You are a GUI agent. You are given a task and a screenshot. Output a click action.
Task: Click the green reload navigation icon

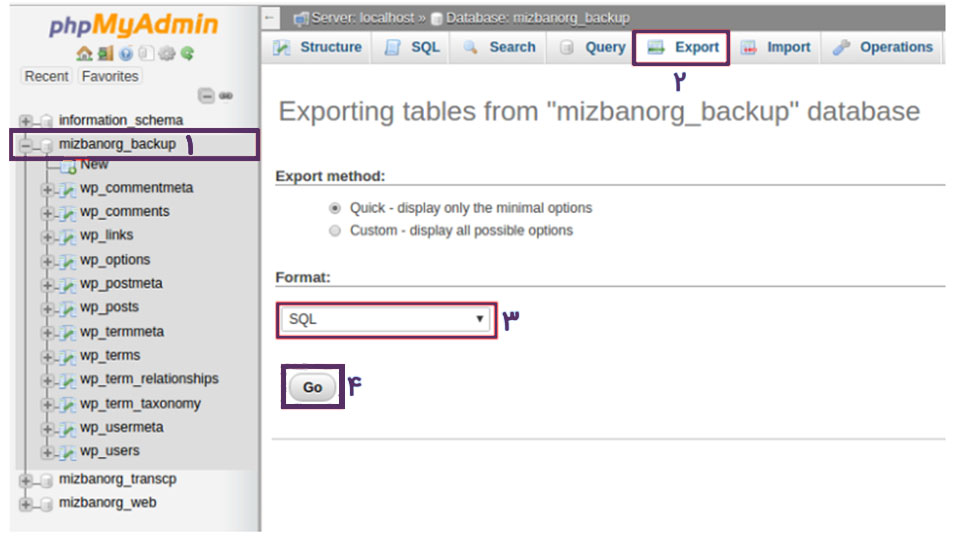(187, 54)
